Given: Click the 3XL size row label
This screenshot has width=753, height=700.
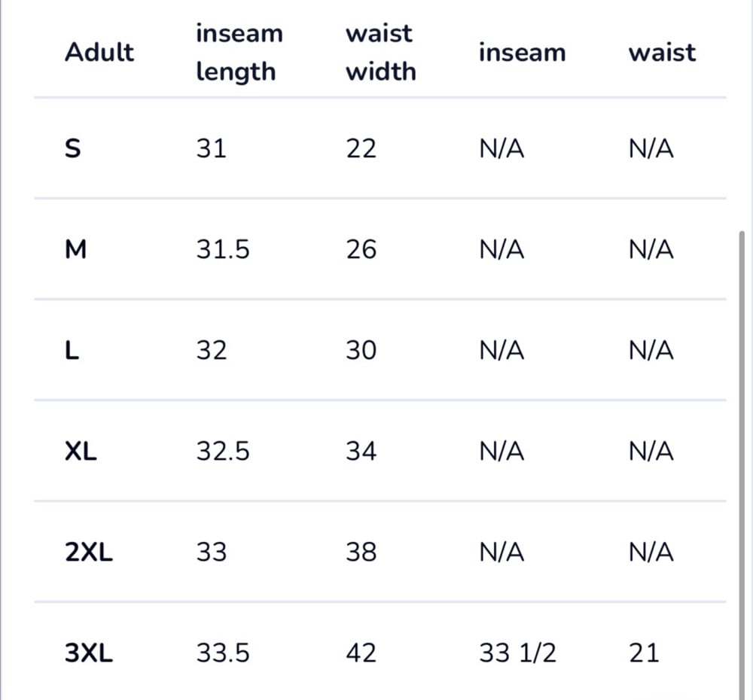Looking at the screenshot, I should 89,653.
